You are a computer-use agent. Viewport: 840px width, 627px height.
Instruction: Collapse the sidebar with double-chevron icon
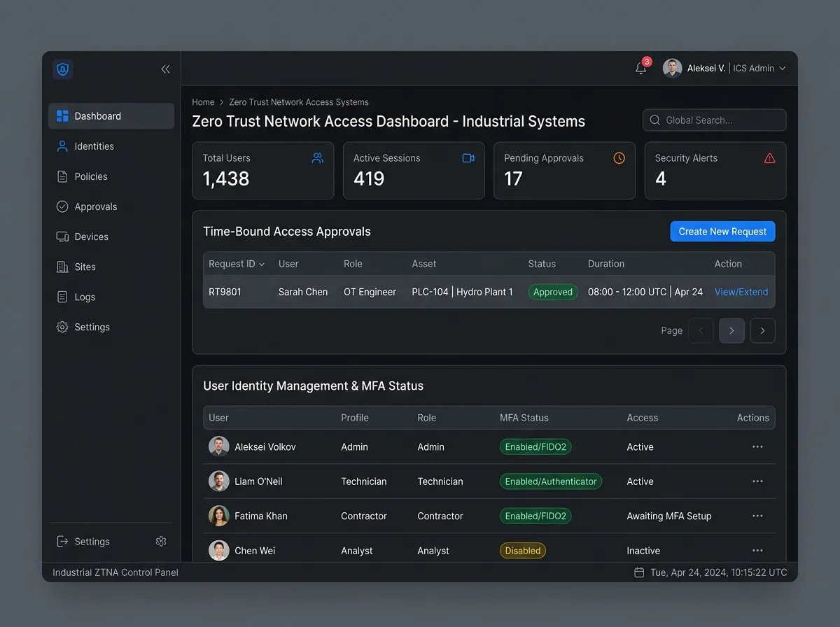165,69
